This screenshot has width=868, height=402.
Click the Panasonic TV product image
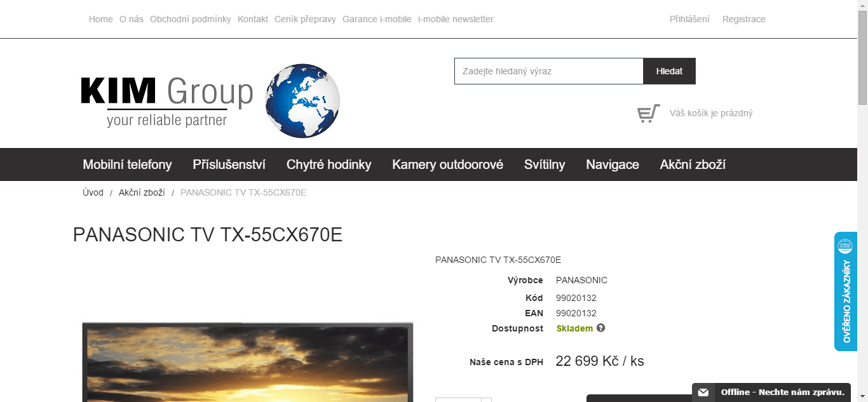pos(248,362)
